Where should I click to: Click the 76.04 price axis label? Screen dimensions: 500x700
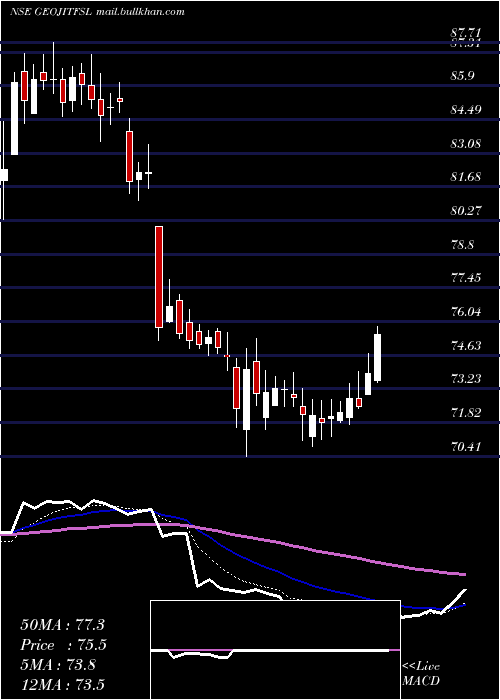pyautogui.click(x=466, y=311)
